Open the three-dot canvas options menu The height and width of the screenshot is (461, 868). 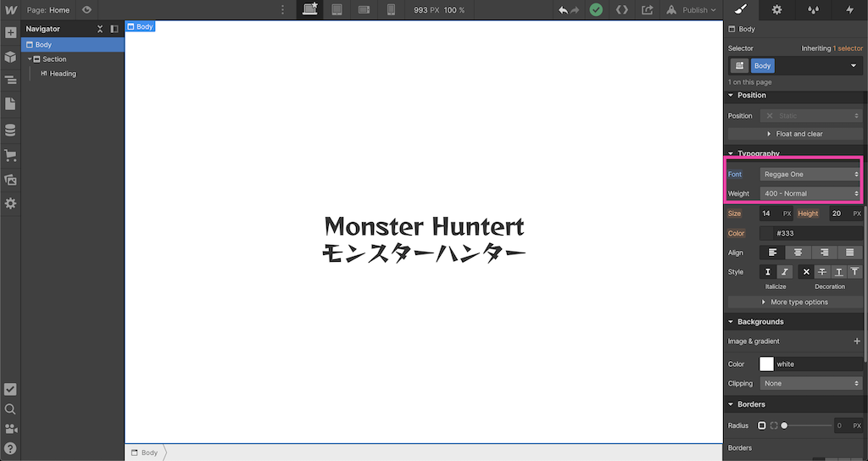coord(283,10)
